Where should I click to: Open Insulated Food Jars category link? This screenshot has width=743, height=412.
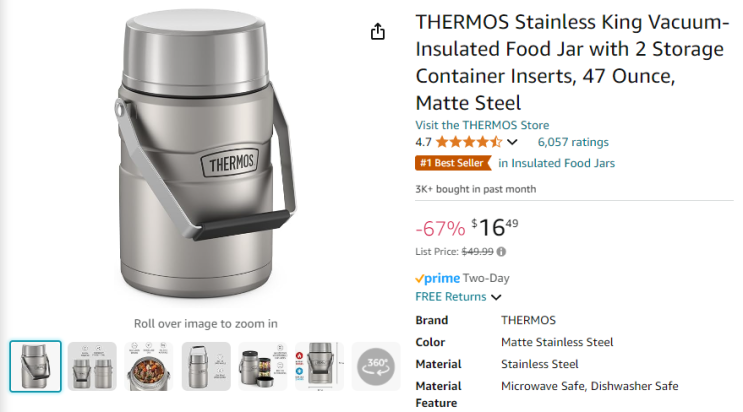(x=556, y=163)
